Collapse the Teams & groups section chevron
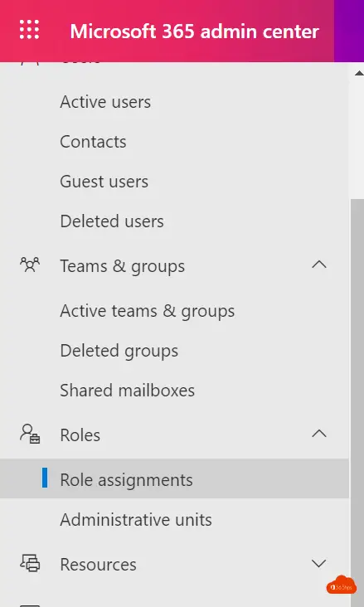Screen dimensions: 364x607 pyautogui.click(x=319, y=265)
